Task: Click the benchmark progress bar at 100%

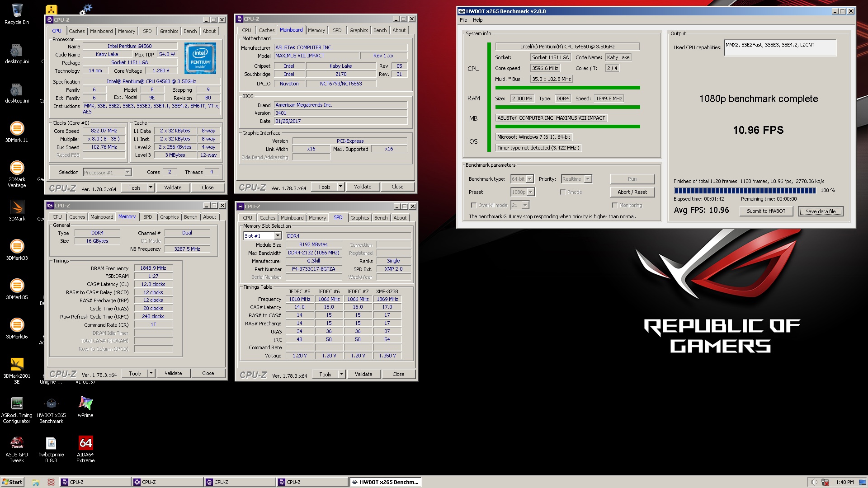Action: pyautogui.click(x=745, y=190)
